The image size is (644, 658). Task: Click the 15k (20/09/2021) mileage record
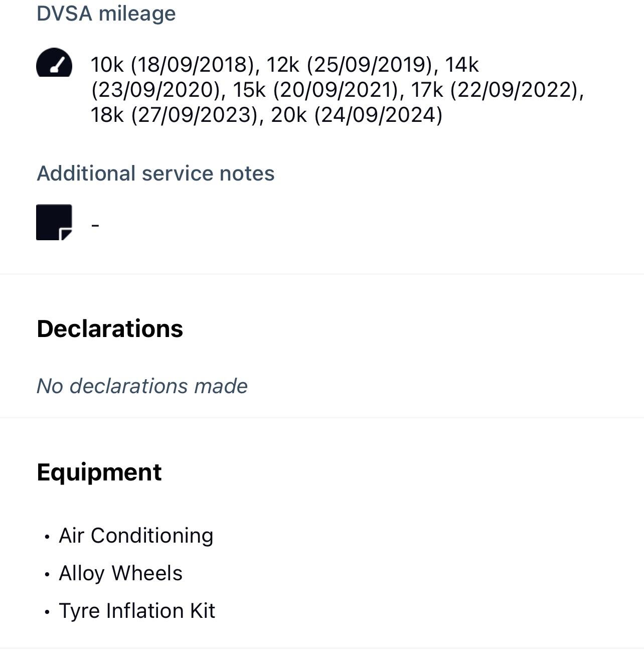click(x=315, y=90)
